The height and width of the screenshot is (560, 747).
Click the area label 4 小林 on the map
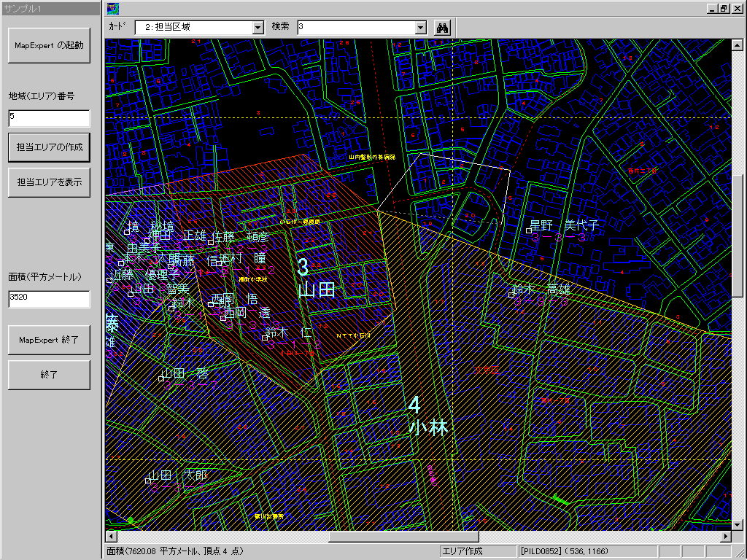pos(427,416)
